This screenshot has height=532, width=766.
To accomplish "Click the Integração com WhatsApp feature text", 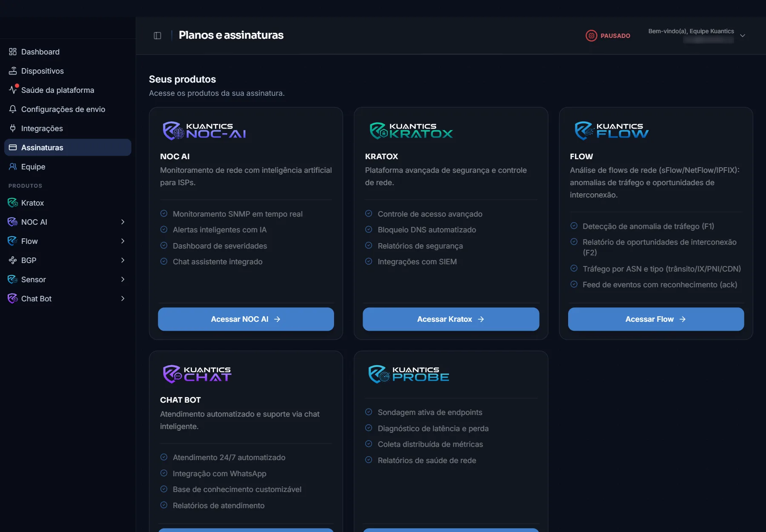I will (x=220, y=474).
